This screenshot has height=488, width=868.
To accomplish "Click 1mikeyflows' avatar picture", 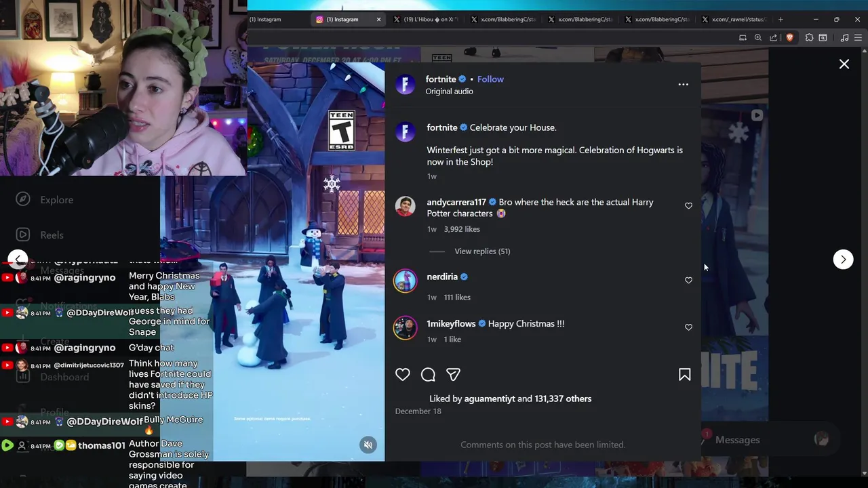I will pyautogui.click(x=405, y=328).
